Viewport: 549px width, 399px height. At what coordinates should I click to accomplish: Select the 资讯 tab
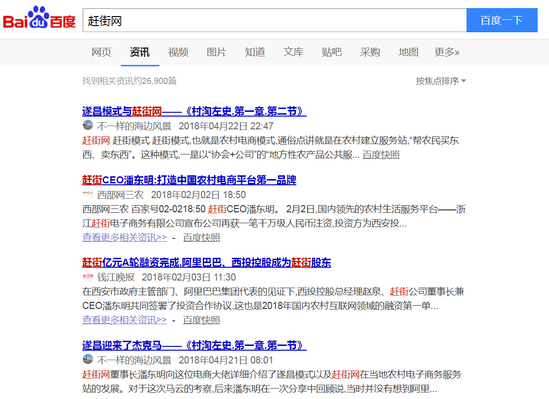(x=140, y=52)
